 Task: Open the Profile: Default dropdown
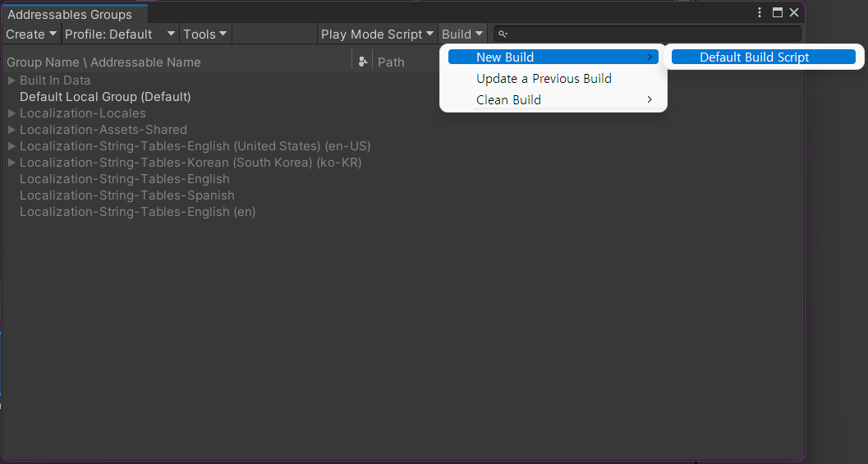[120, 34]
